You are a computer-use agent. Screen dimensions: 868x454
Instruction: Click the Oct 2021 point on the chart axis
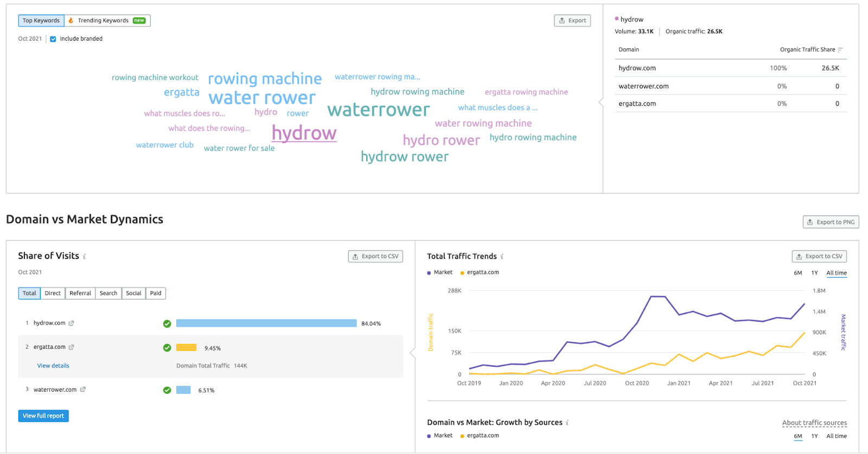[805, 383]
